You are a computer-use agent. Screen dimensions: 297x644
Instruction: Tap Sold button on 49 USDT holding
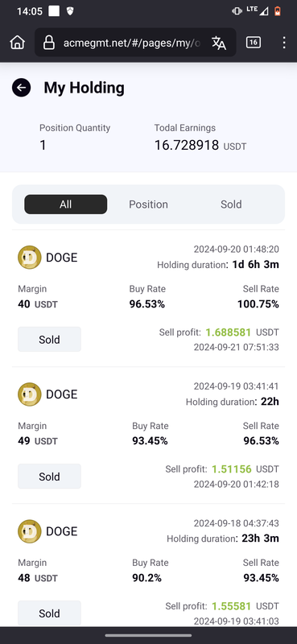[x=49, y=477]
